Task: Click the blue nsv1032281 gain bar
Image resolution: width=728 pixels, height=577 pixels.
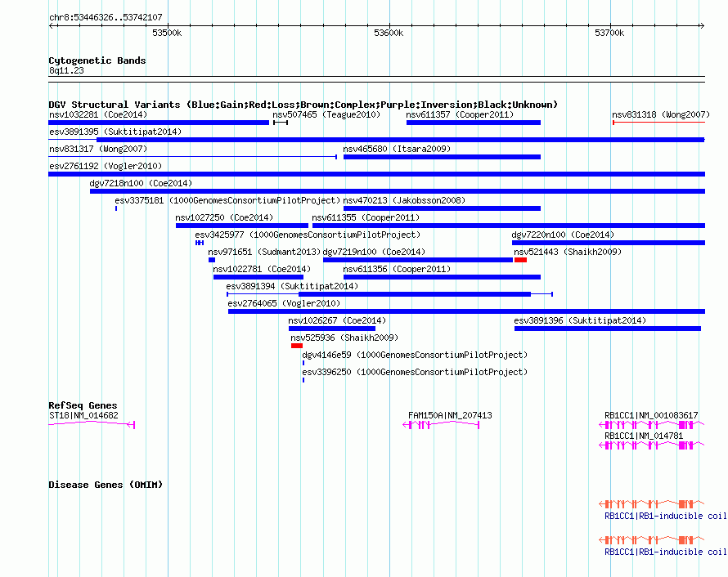Action: [159, 123]
